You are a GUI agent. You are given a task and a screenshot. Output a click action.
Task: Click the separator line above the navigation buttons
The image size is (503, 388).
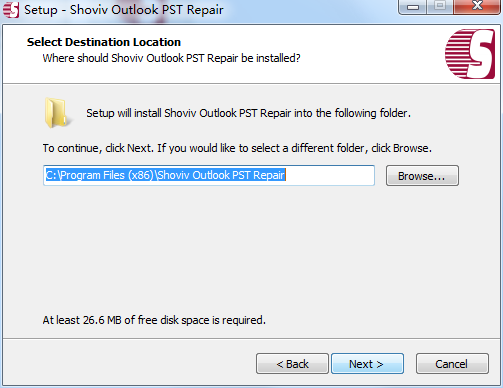pos(251,339)
